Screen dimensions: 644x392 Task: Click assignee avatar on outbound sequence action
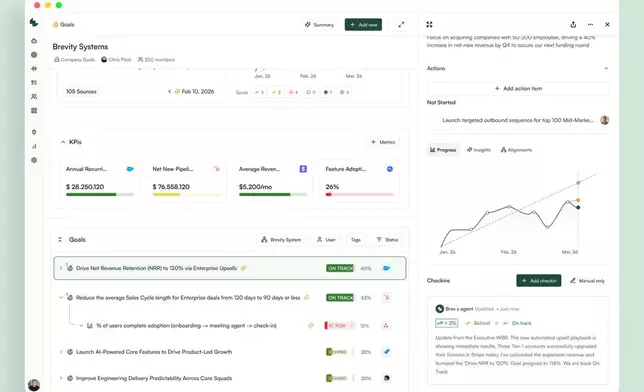[604, 120]
